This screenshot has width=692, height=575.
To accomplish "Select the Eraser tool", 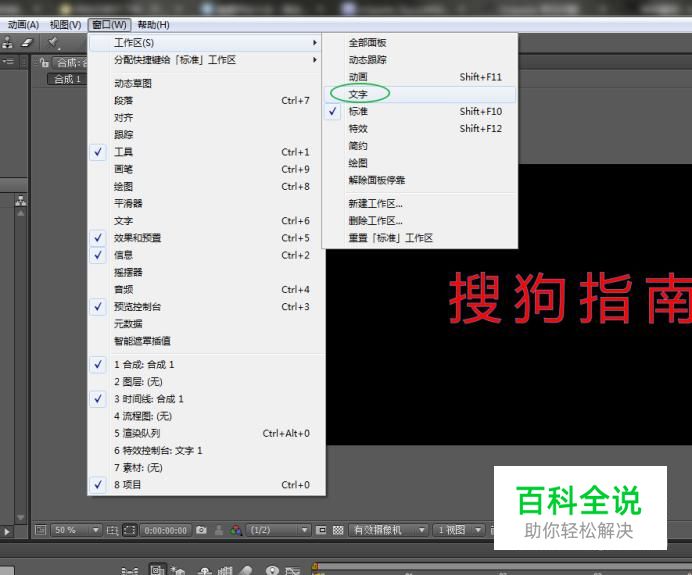I will click(27, 42).
